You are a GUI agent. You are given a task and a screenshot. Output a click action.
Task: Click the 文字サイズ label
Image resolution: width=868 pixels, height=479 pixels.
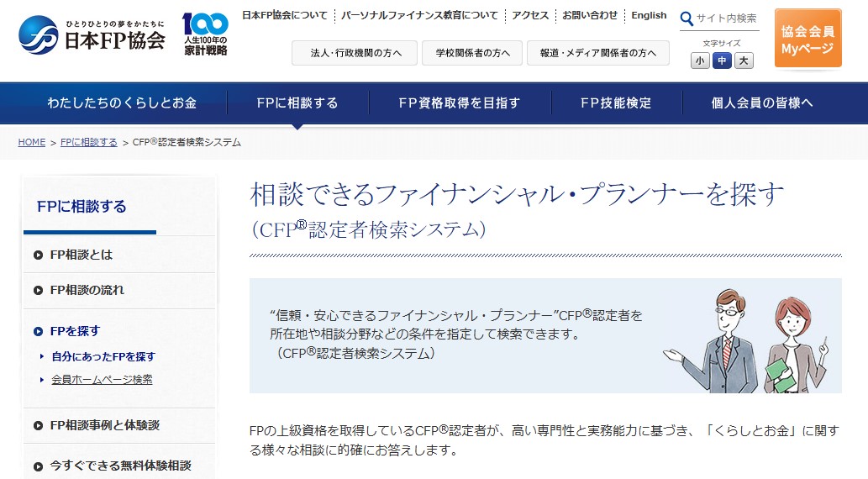coord(722,43)
